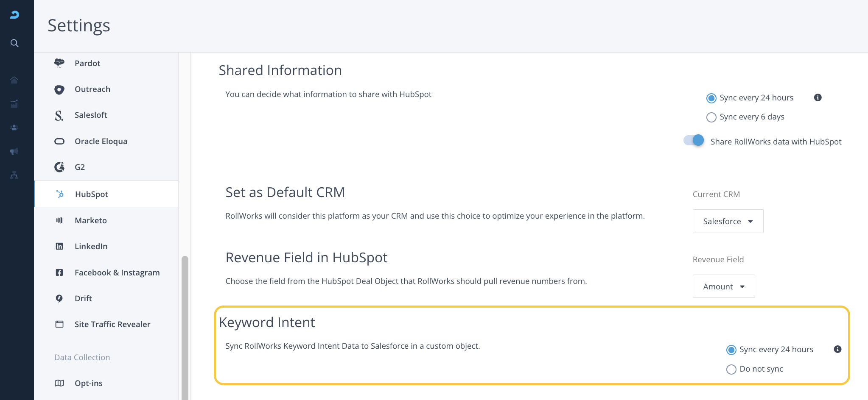This screenshot has height=400, width=868.
Task: Click the search magnifier icon in sidebar
Action: point(14,43)
